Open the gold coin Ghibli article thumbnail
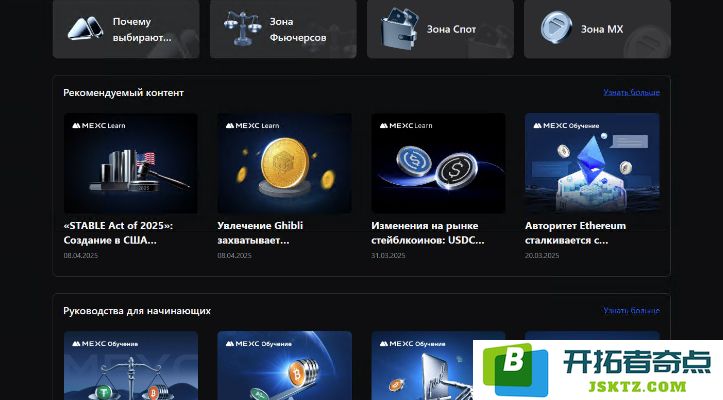This screenshot has width=723, height=400. [x=284, y=163]
